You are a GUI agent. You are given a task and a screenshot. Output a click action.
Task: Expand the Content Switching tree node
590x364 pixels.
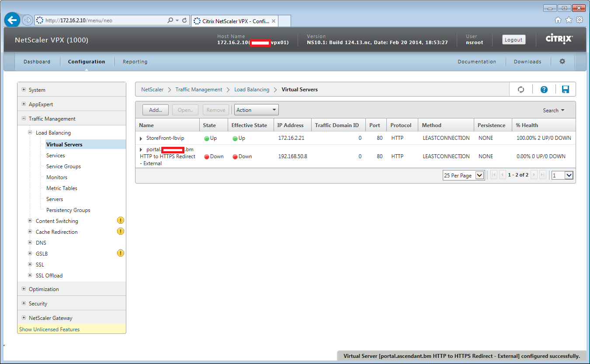[31, 221]
